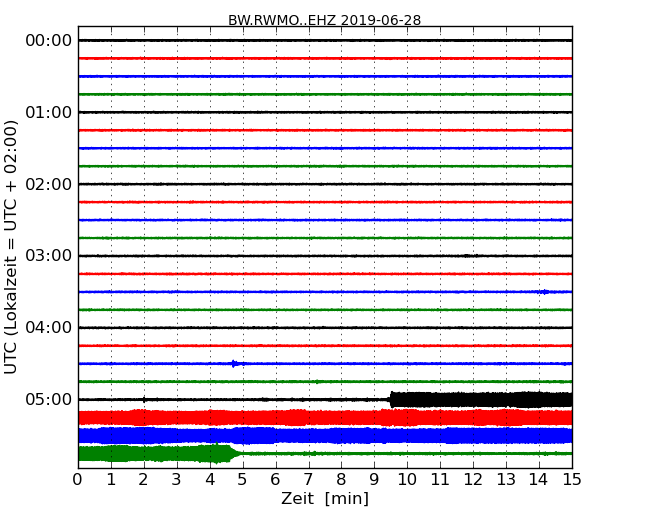Click the x-axis tick label 2
650x520 pixels.
(143, 480)
